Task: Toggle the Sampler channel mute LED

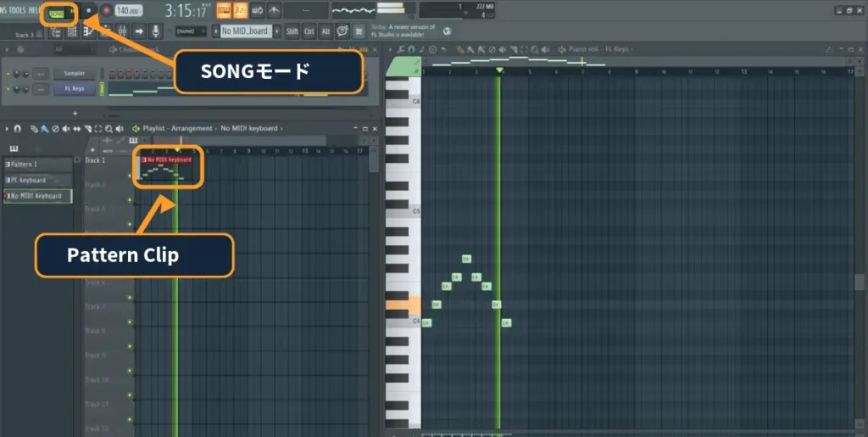Action: click(x=8, y=74)
